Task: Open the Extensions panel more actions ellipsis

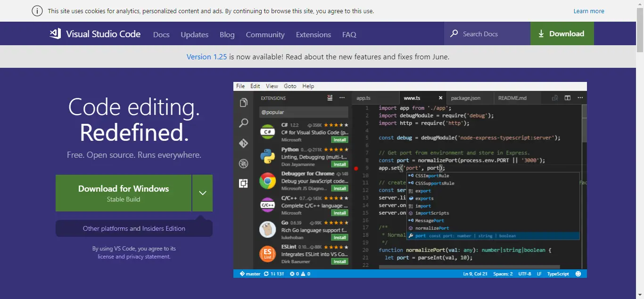Action: [x=342, y=98]
